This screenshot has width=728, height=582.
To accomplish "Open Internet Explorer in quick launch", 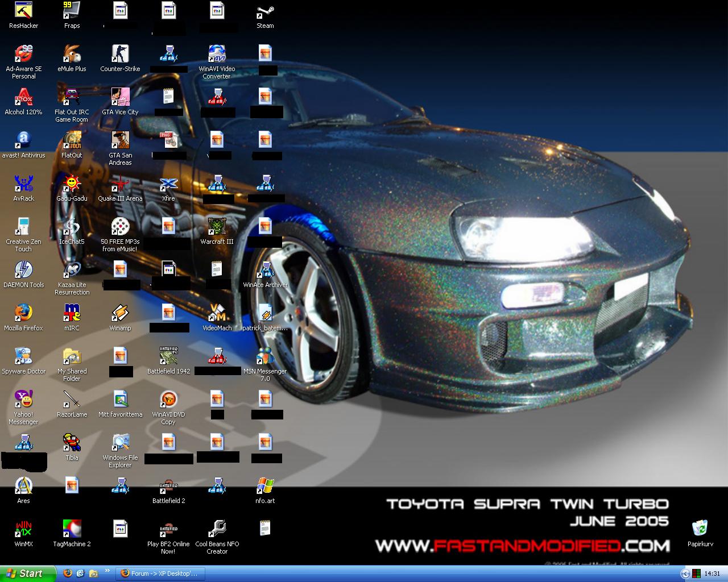I will click(80, 573).
